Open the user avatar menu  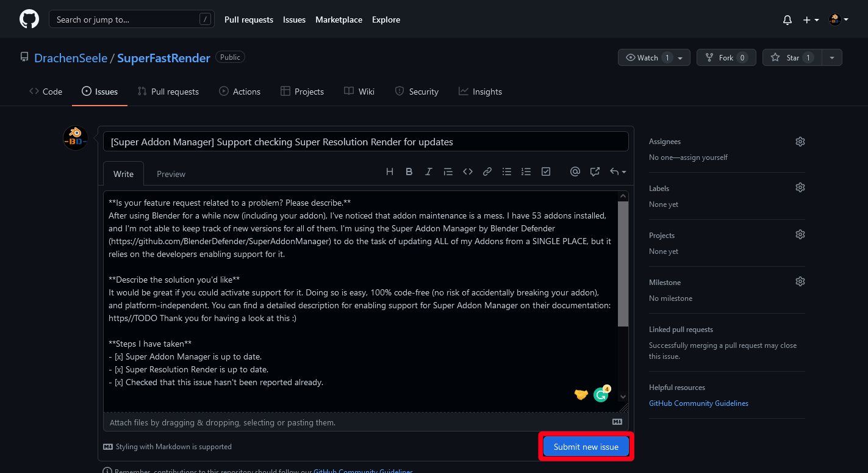[838, 20]
